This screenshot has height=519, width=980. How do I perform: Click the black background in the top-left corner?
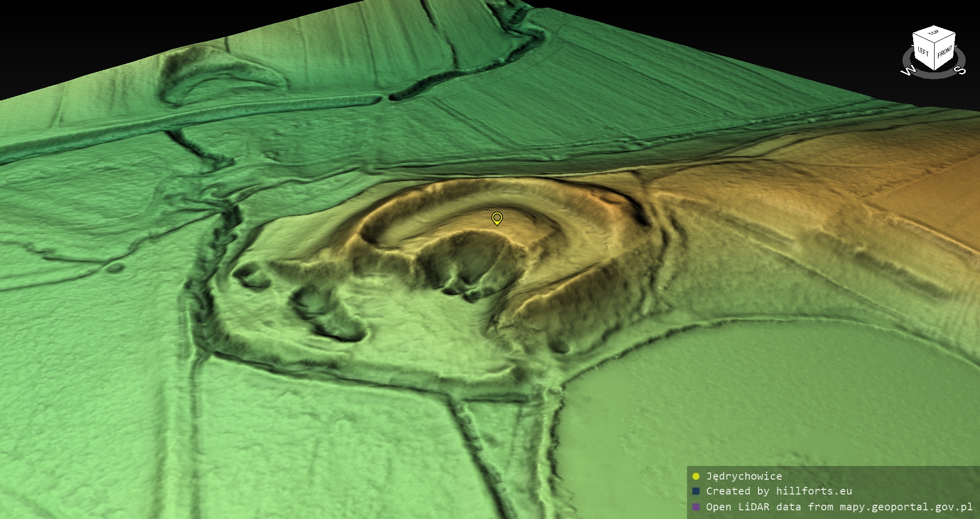pos(41,31)
